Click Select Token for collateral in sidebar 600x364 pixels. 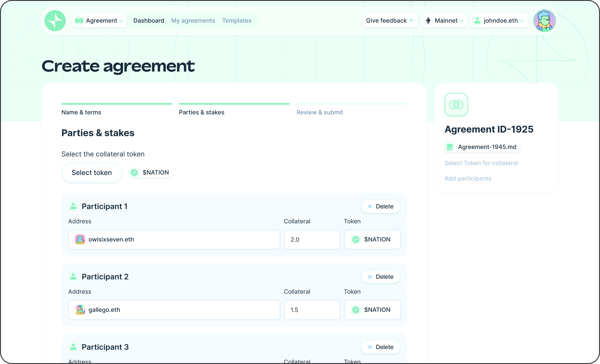pyautogui.click(x=481, y=163)
